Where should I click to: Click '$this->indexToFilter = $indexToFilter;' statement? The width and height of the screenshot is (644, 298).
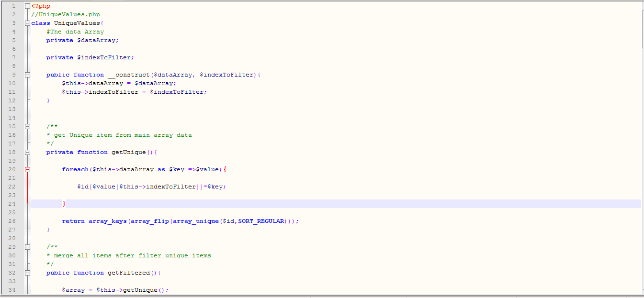point(135,92)
